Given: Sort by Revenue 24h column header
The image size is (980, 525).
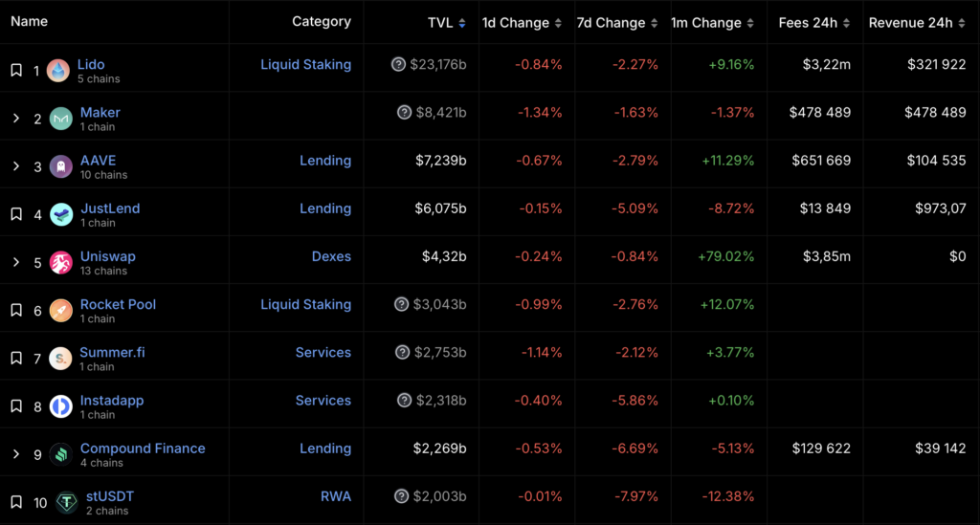Looking at the screenshot, I should [910, 22].
